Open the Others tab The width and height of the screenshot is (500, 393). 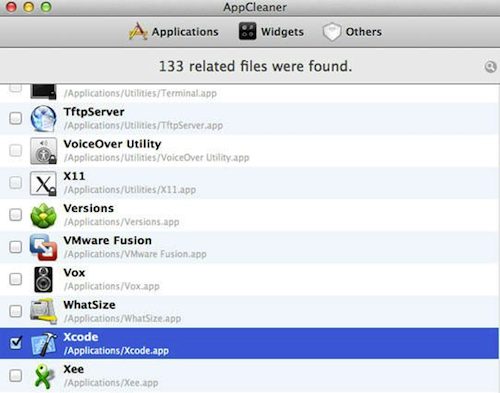click(x=352, y=32)
